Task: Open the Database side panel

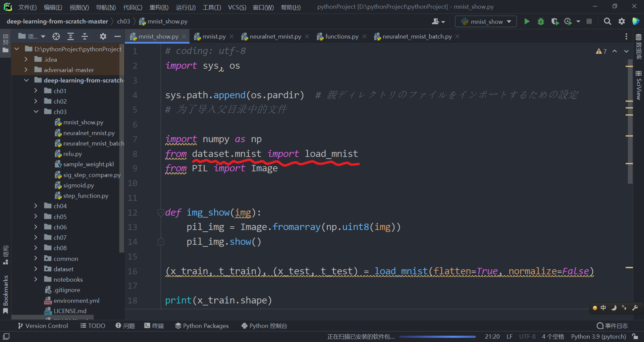Action: click(639, 47)
